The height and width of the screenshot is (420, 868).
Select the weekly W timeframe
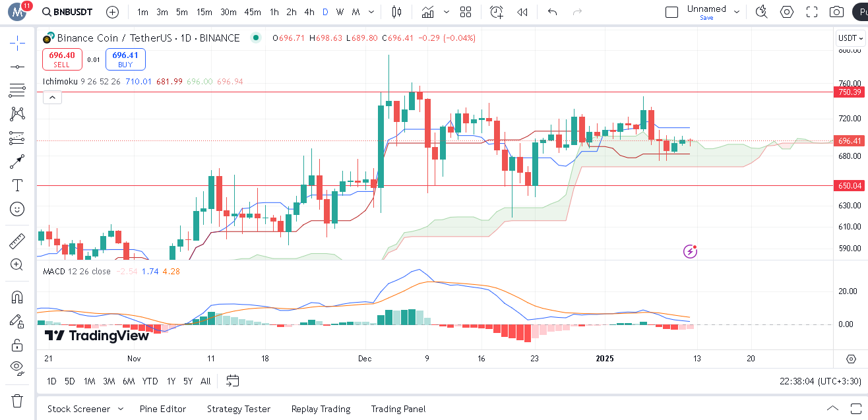pyautogui.click(x=340, y=12)
